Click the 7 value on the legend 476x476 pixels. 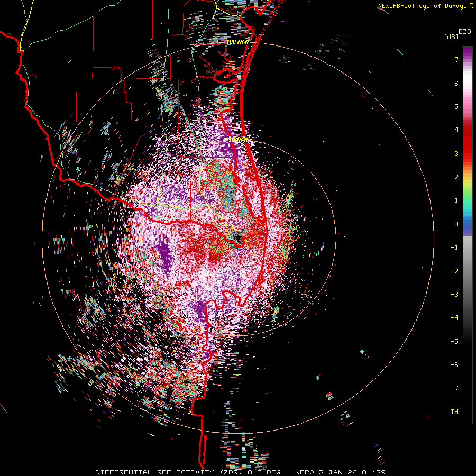point(456,59)
